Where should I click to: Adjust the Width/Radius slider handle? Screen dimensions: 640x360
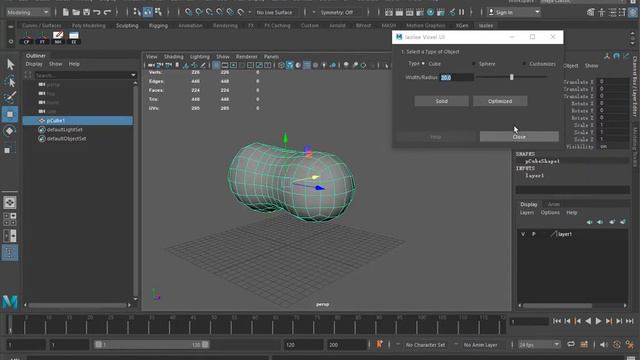pyautogui.click(x=511, y=77)
